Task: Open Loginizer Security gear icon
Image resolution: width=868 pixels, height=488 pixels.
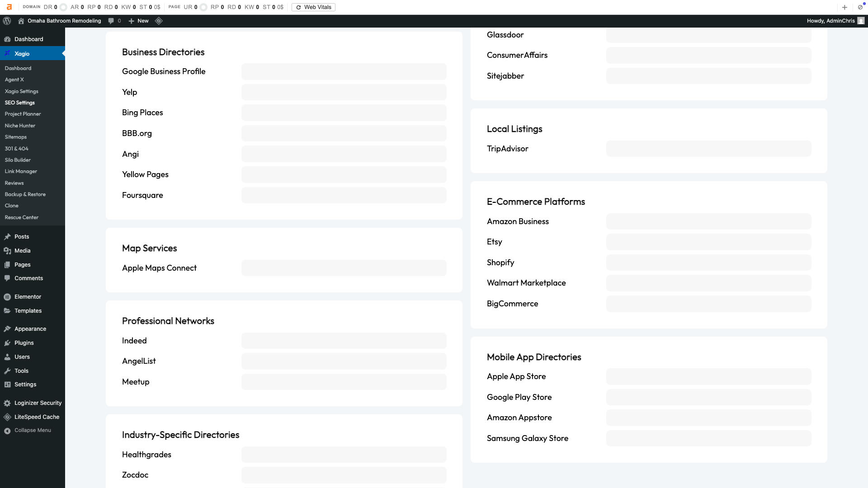Action: coord(7,403)
